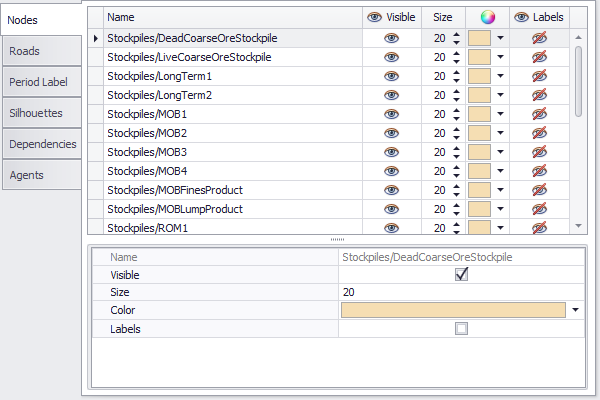Toggle visibility eye for Stockpiles/MOB1
The width and height of the screenshot is (600, 400).
(x=391, y=114)
